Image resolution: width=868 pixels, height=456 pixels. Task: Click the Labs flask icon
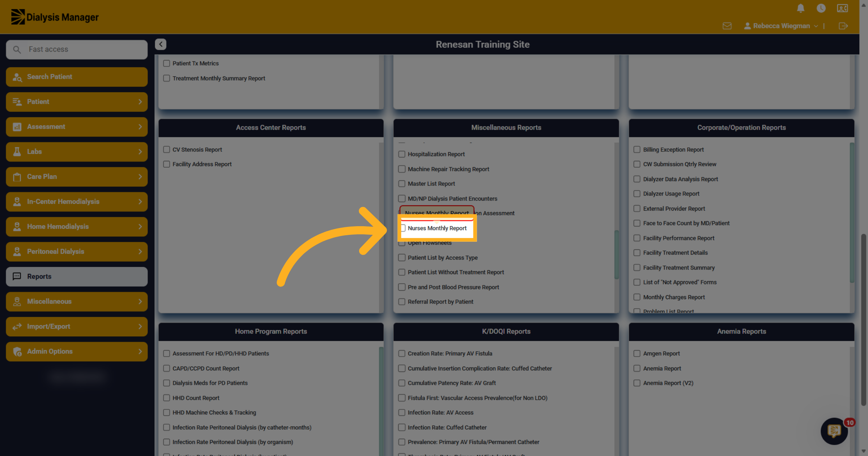coord(17,152)
